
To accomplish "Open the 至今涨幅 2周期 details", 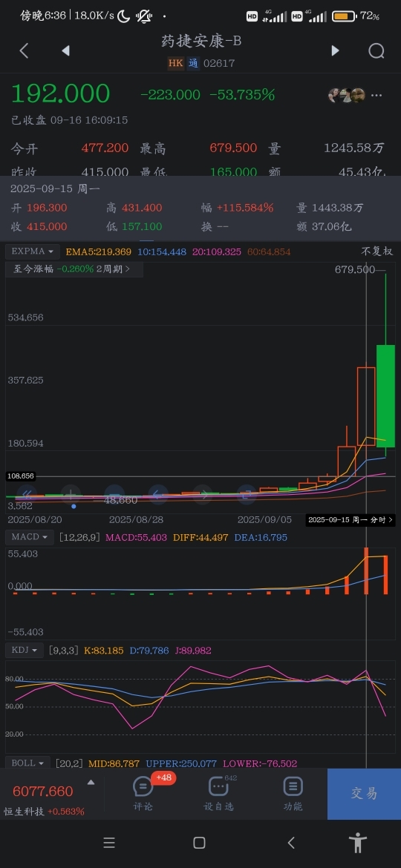I will pos(74,269).
